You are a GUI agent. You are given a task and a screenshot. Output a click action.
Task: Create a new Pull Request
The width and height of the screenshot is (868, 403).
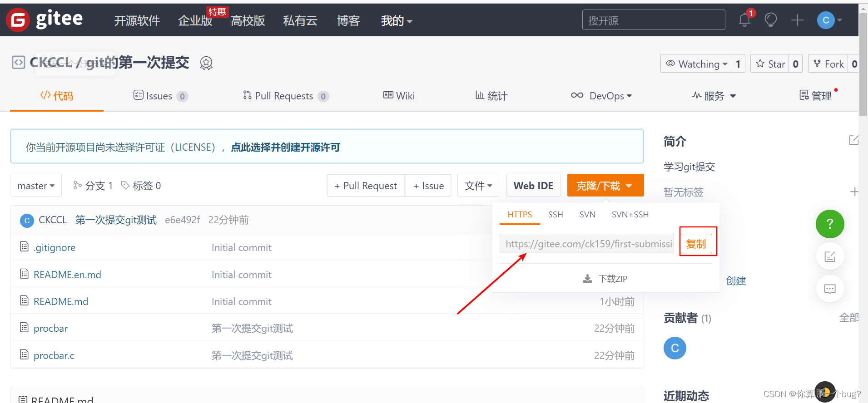tap(366, 186)
